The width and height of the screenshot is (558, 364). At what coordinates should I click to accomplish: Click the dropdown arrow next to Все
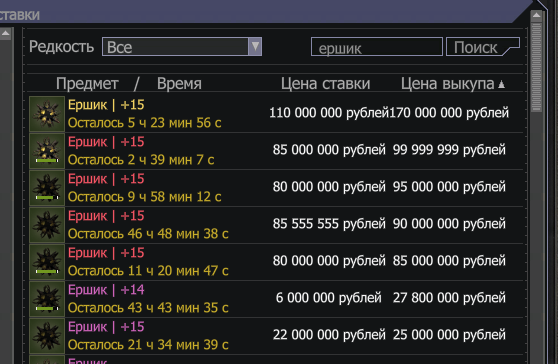coord(255,47)
